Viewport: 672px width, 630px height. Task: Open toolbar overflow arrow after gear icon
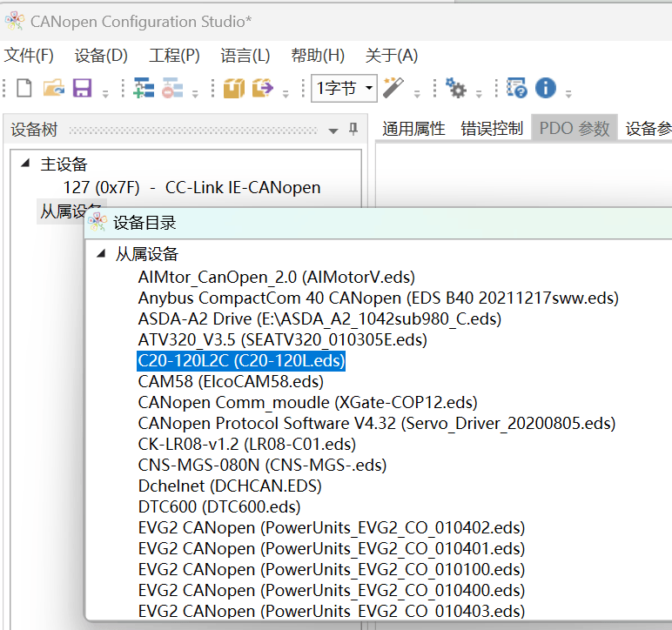click(x=479, y=93)
